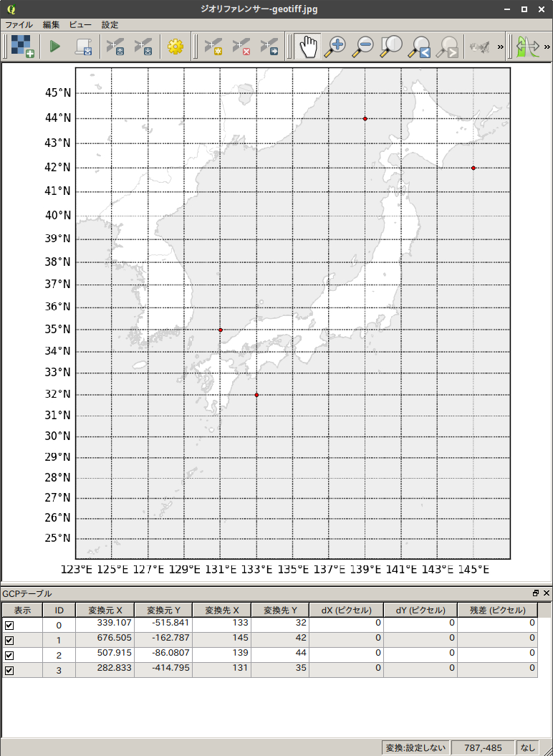Select destination Y cell 35

click(x=280, y=670)
